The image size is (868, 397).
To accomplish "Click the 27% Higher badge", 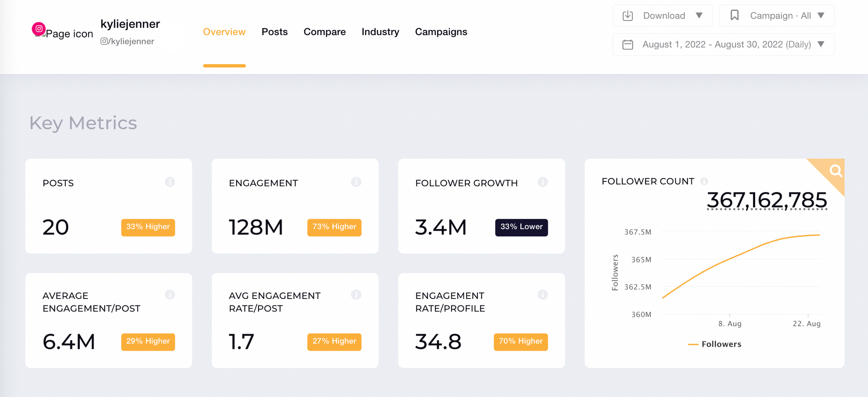I will 334,342.
